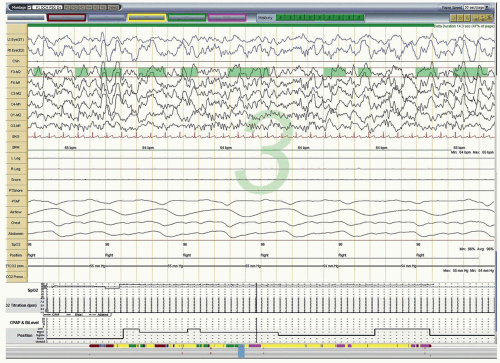Click the first yellow tool icon at top right

click(x=454, y=18)
